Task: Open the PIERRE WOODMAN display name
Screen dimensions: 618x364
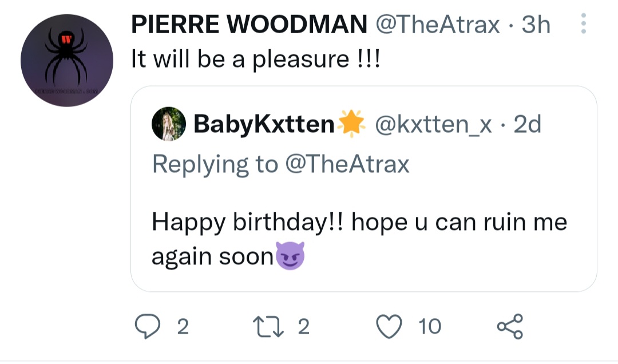Action: tap(249, 25)
